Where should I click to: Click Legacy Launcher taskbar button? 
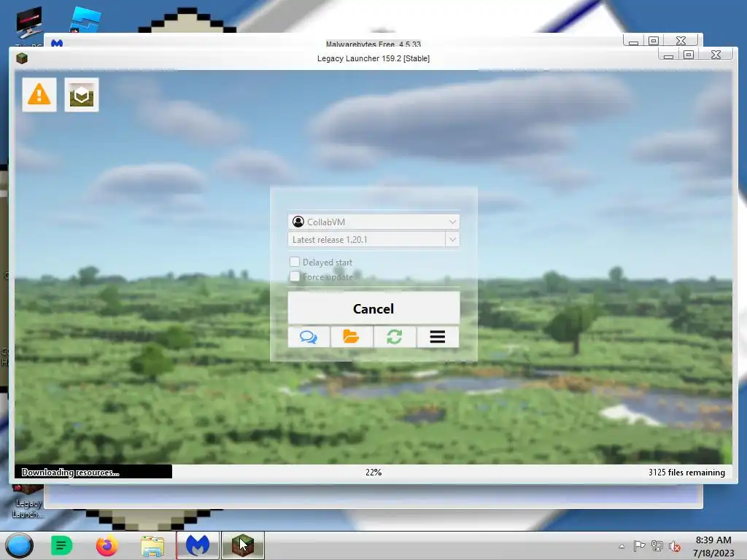click(x=243, y=545)
